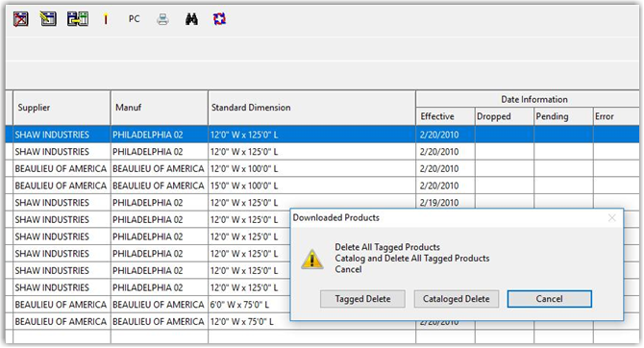This screenshot has width=644, height=348.
Task: Click row selector of the highlighted row
Action: tap(9, 135)
